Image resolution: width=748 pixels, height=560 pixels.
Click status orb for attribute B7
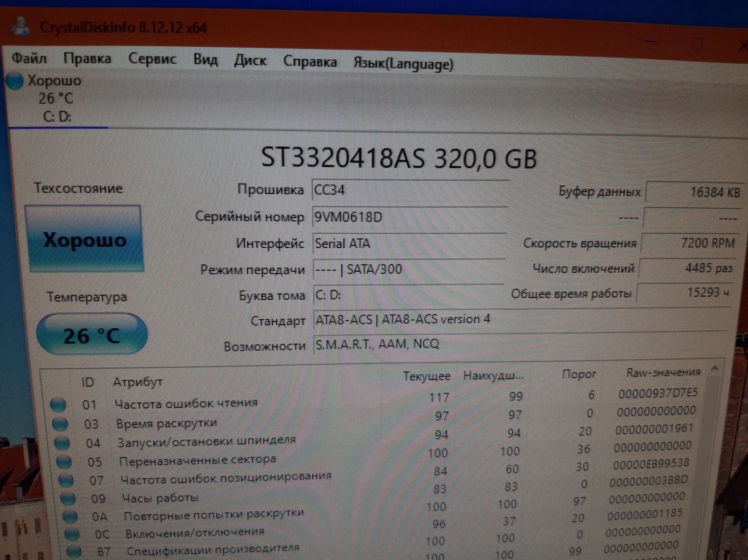pyautogui.click(x=74, y=551)
